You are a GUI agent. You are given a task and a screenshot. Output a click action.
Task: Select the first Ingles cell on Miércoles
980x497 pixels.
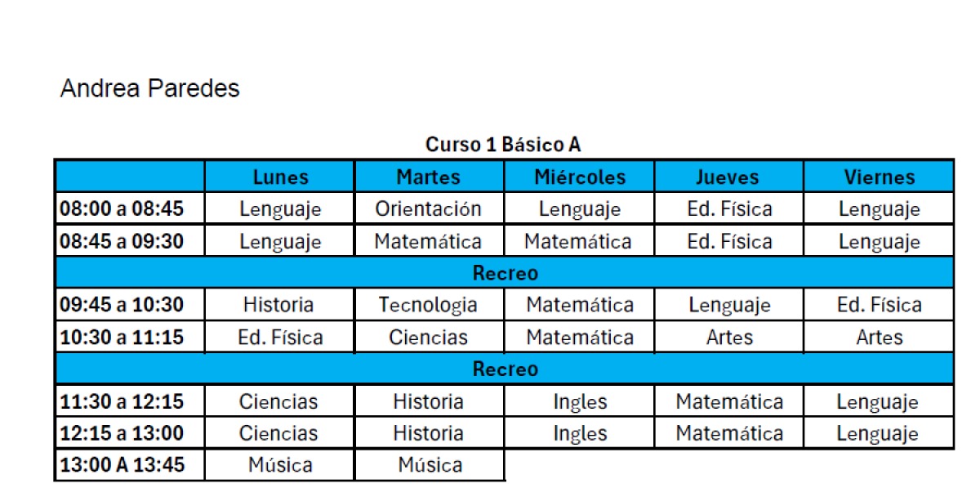(x=579, y=401)
